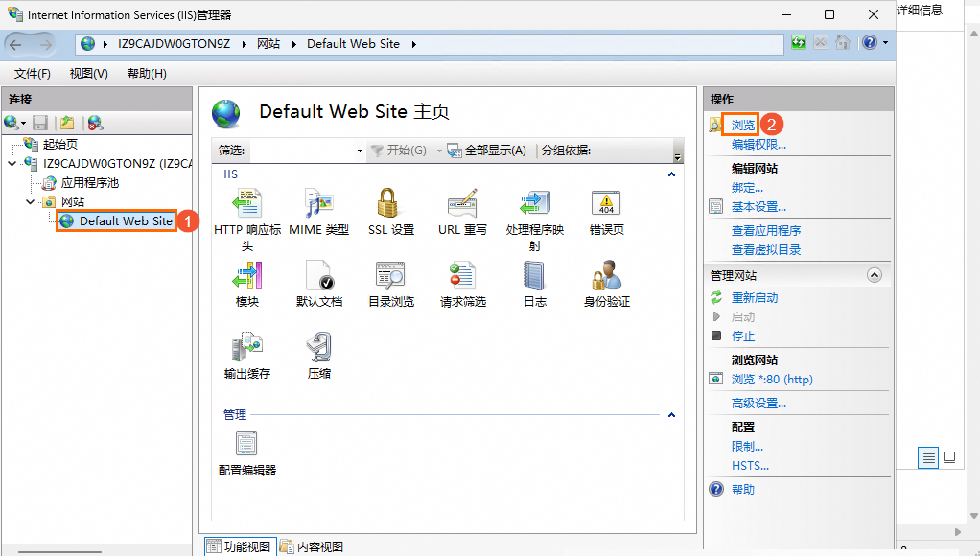
Task: Switch to the 内容视图 tab
Action: [312, 546]
